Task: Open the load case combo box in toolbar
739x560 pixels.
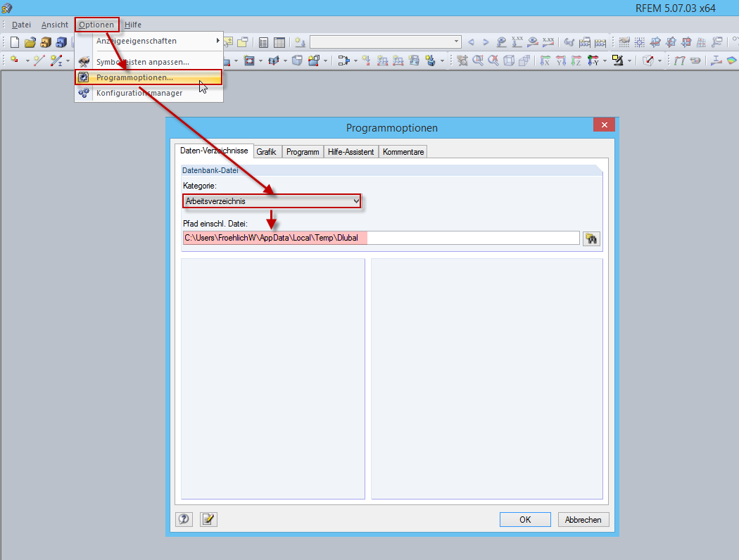Action: tap(385, 42)
